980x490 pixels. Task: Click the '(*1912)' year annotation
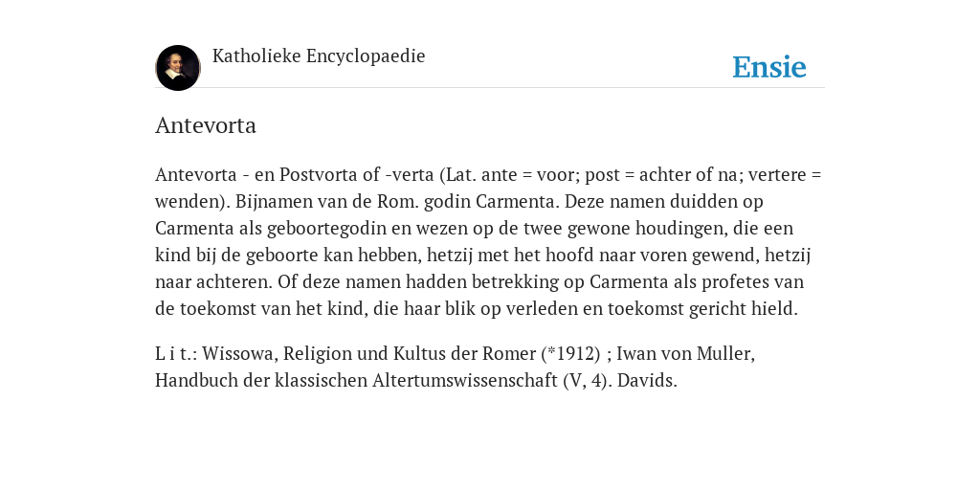click(571, 354)
